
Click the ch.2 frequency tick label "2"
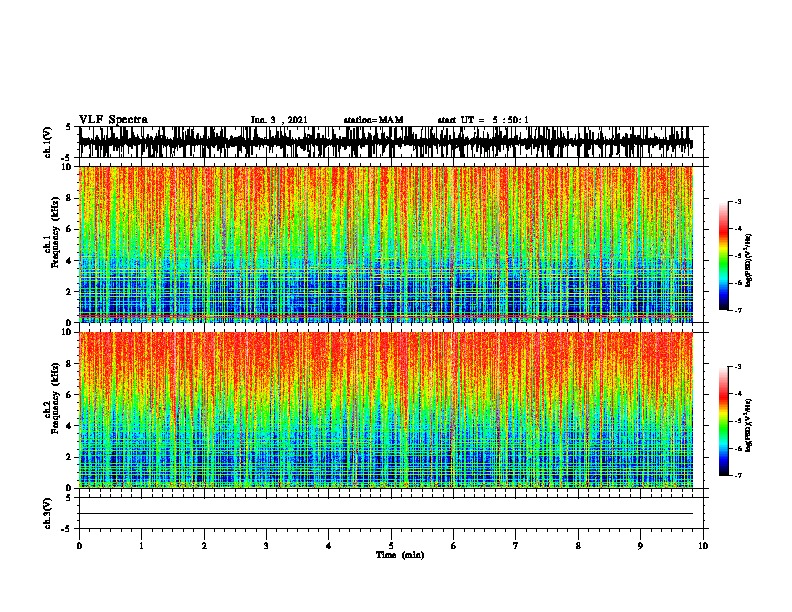[x=70, y=457]
